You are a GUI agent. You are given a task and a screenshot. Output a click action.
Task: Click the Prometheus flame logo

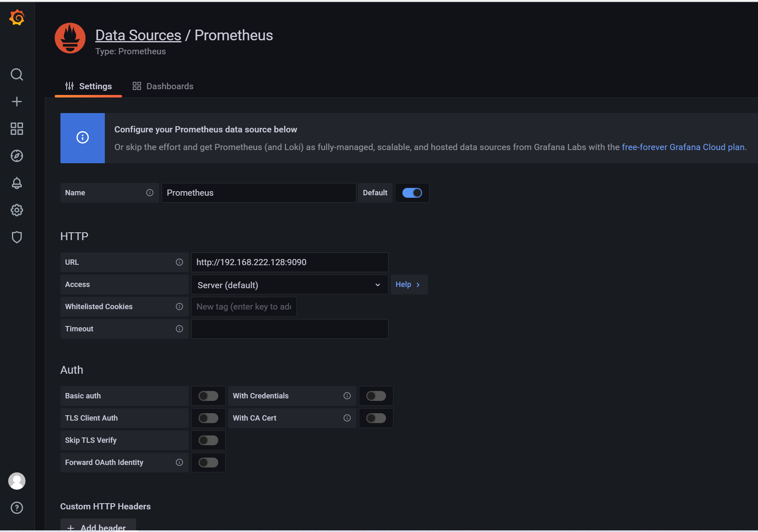[70, 38]
